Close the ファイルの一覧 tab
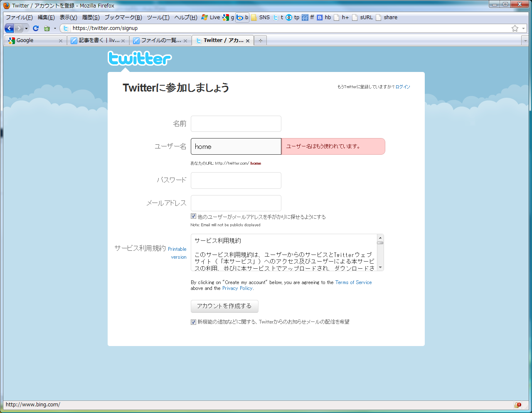Screen dimensions: 532x413 pos(185,41)
